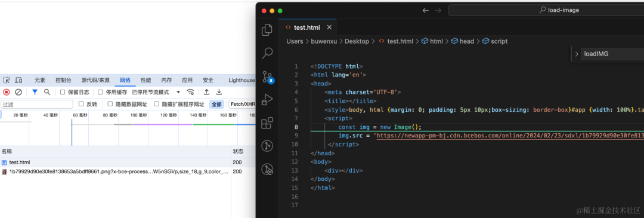Switch to the 性能 DevTools tab
The height and width of the screenshot is (218, 644).
point(145,80)
